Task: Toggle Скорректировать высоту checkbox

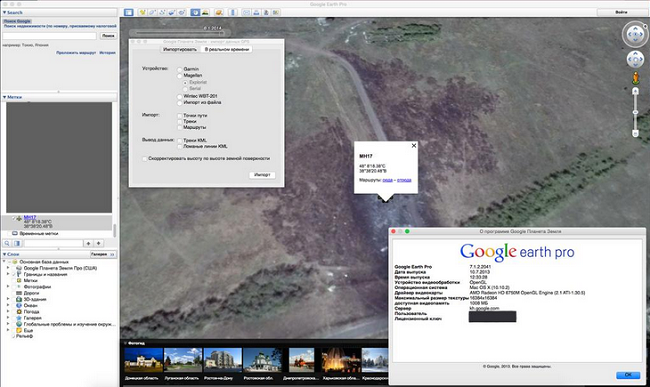Action: [x=145, y=158]
